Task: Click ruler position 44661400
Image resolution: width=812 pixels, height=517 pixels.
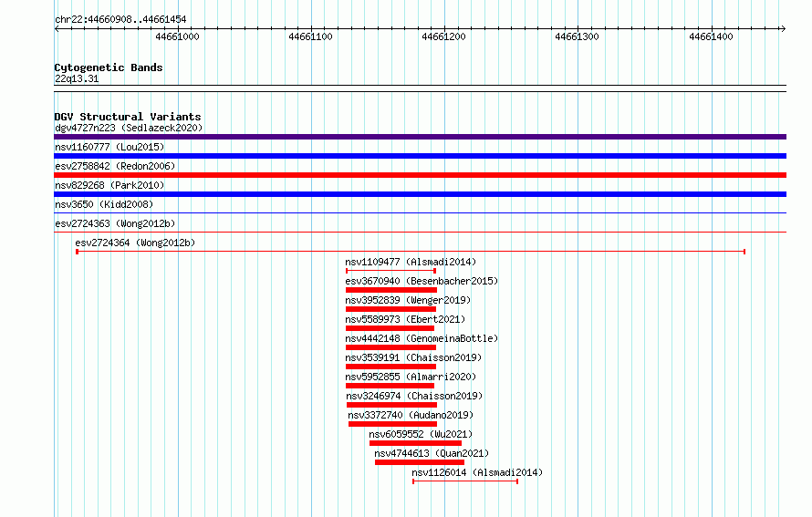Action: pos(711,36)
